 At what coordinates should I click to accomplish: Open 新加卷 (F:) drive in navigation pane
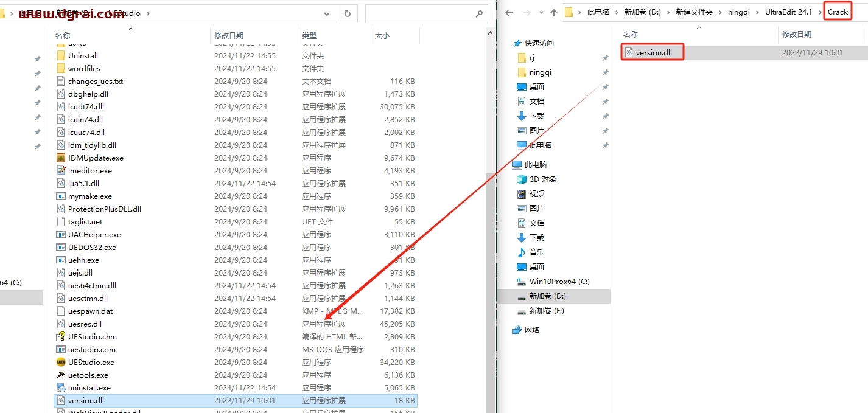[x=540, y=310]
